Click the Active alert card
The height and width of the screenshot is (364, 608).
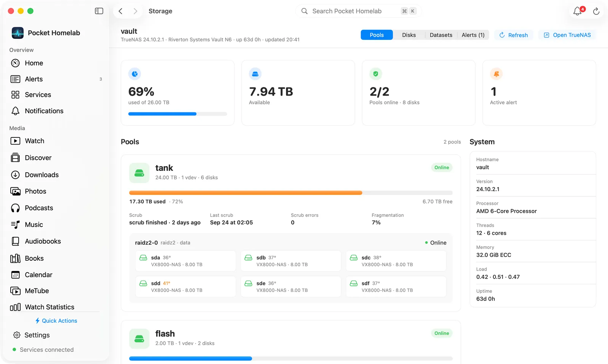pos(539,93)
